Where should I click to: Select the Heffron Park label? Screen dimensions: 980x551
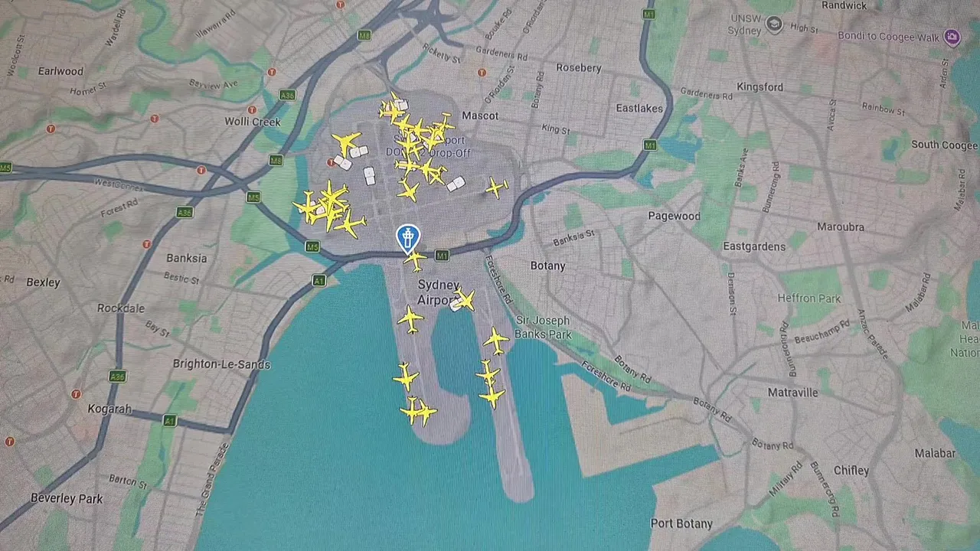[809, 298]
